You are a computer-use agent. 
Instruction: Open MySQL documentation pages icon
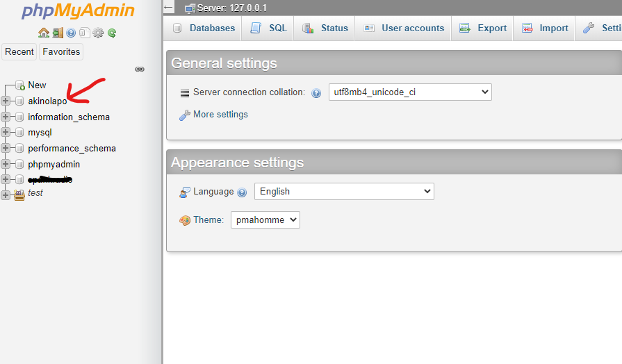[85, 33]
